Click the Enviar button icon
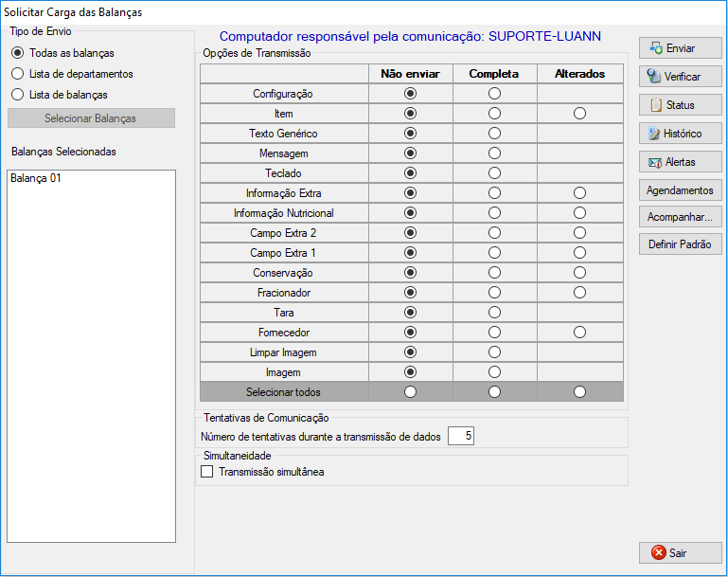 click(656, 48)
